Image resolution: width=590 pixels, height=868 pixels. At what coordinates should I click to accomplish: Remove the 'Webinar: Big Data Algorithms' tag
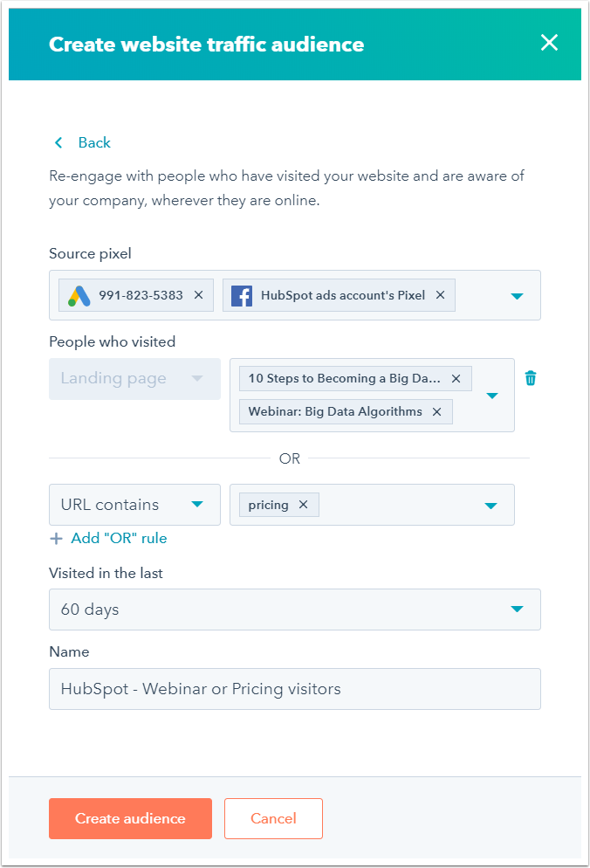pos(436,412)
